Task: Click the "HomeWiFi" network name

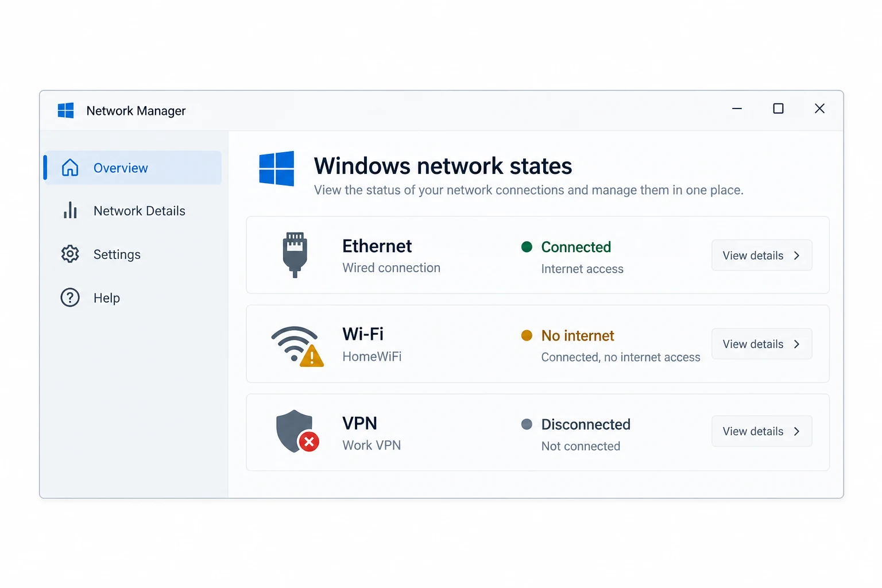Action: [x=372, y=357]
